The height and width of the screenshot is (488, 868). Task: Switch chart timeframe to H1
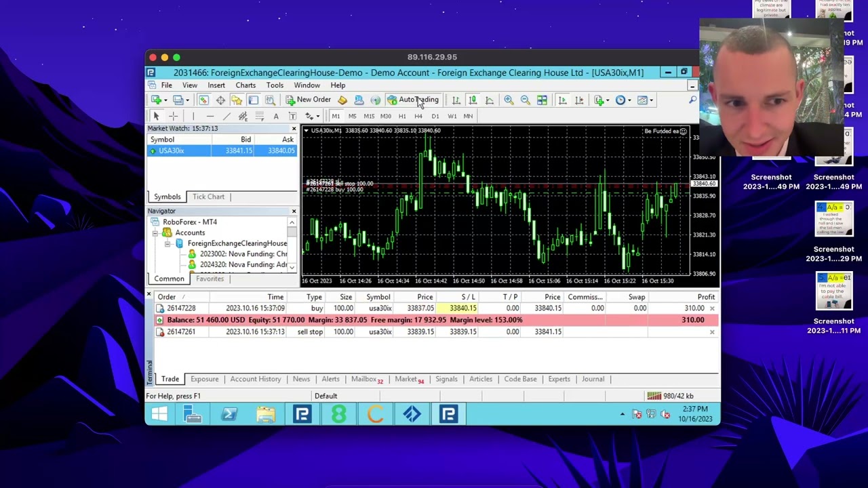point(402,116)
